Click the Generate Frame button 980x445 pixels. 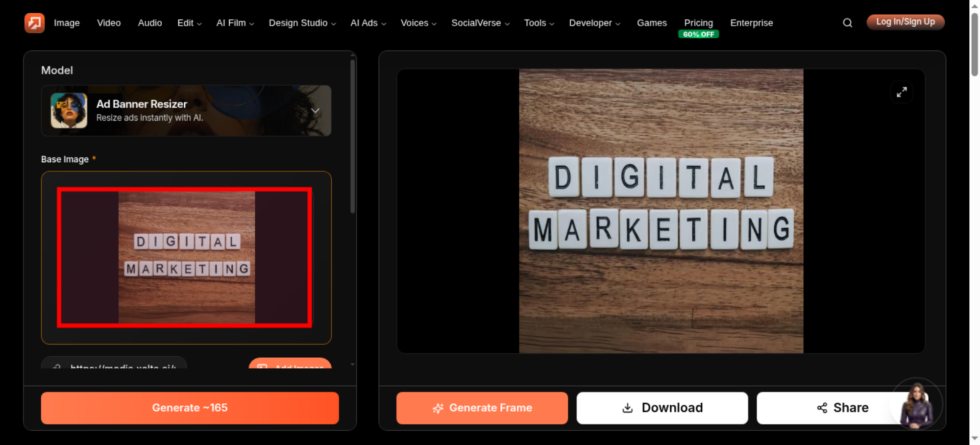(x=482, y=408)
